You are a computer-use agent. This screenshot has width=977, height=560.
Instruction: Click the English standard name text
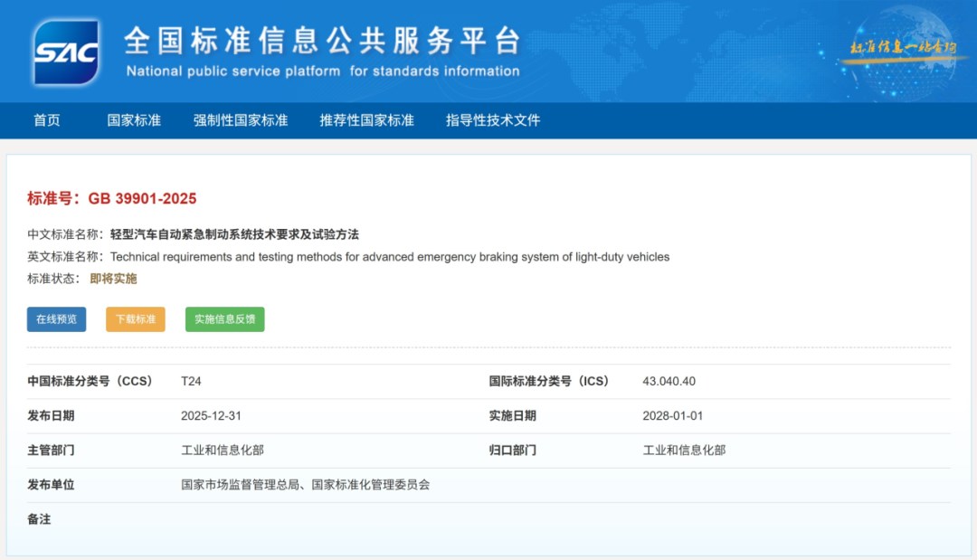coord(390,257)
